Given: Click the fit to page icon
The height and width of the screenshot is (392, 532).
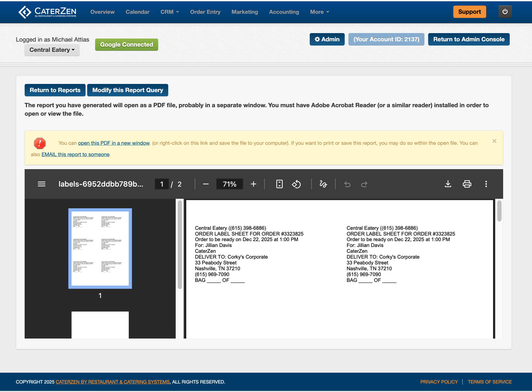Looking at the screenshot, I should click(x=279, y=184).
